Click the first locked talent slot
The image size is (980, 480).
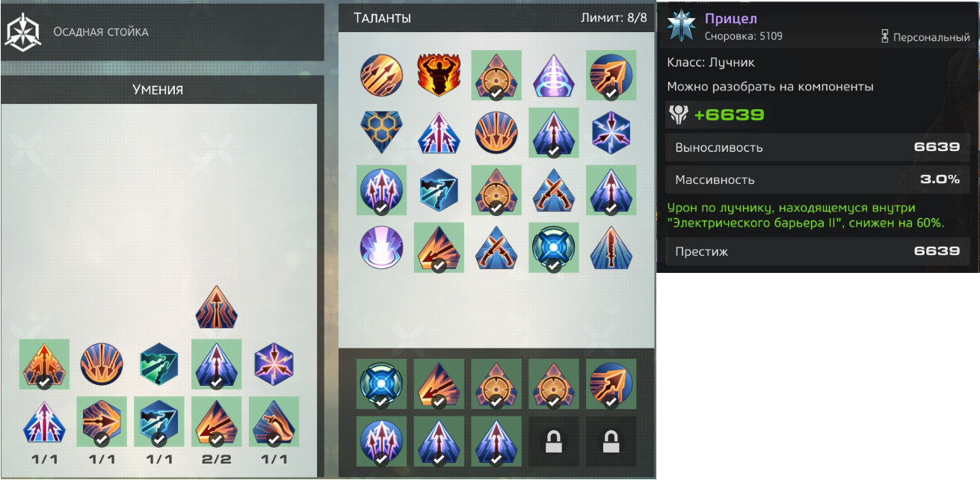click(x=554, y=442)
